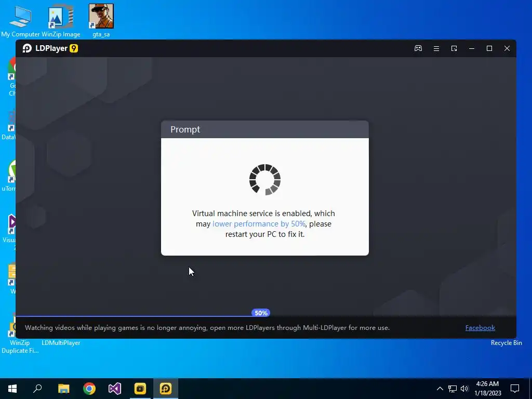Image resolution: width=532 pixels, height=399 pixels.
Task: Click the LDPlayer window resize/popout icon
Action: coord(454,48)
